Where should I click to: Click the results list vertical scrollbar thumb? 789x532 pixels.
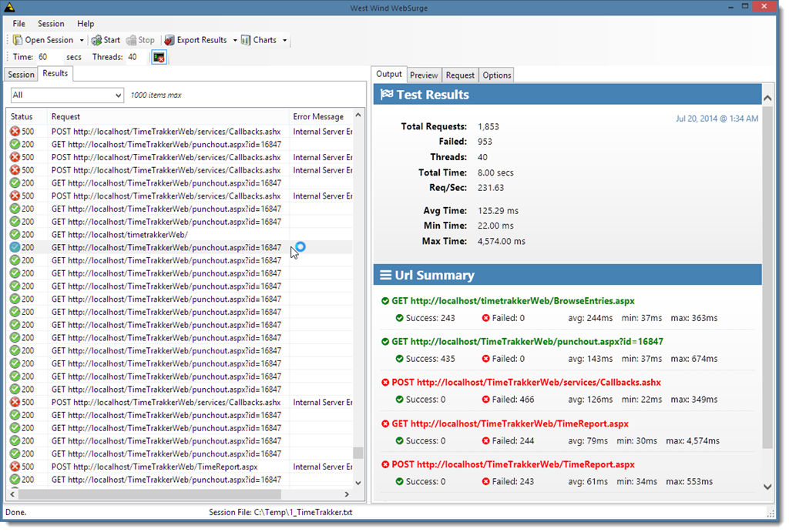click(358, 453)
